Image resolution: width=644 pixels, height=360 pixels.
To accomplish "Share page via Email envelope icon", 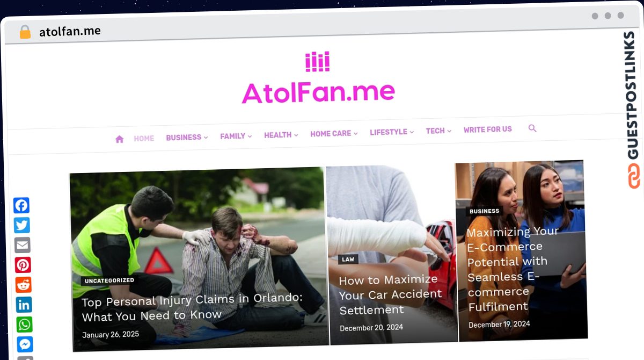I will (23, 245).
